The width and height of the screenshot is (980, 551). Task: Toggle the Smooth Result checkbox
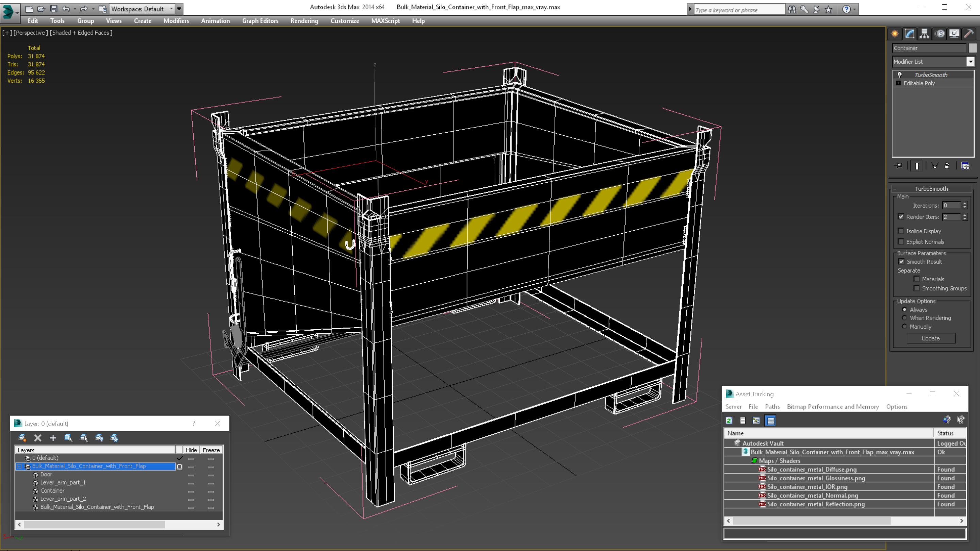[x=901, y=262]
